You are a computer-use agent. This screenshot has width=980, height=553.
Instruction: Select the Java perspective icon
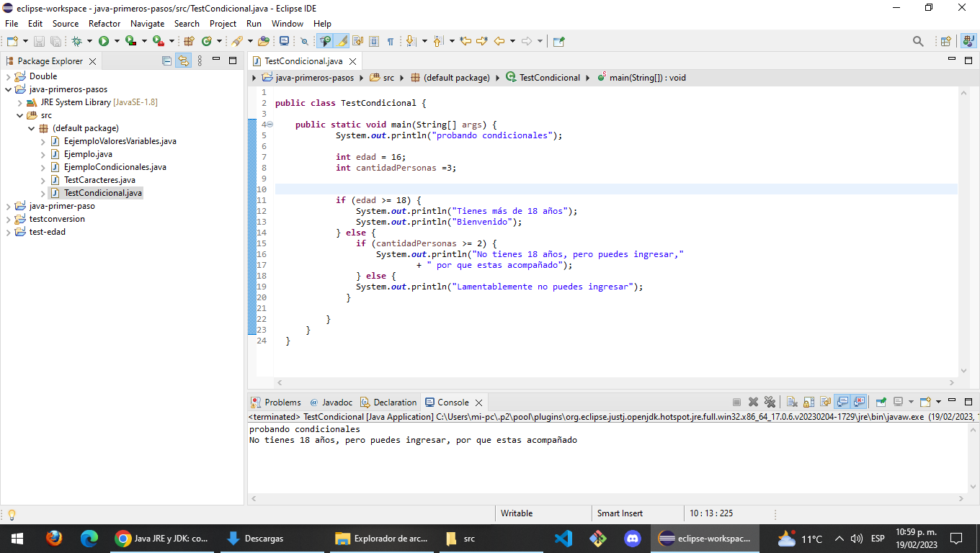click(x=968, y=42)
